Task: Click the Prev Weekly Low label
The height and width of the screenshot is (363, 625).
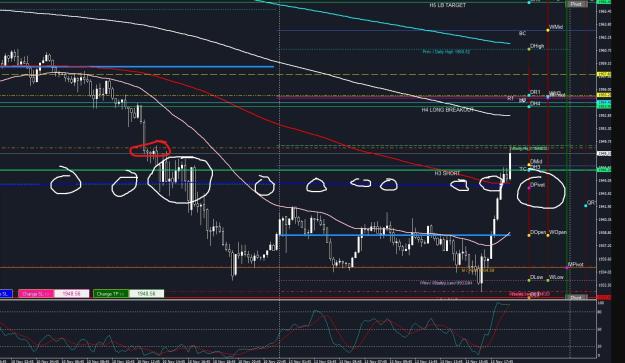Action: click(x=446, y=283)
